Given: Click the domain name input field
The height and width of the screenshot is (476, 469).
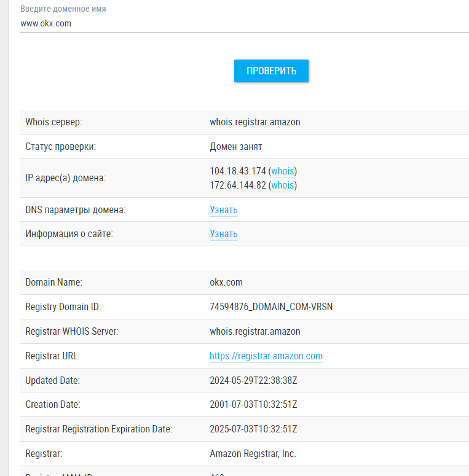Looking at the screenshot, I should tap(245, 23).
